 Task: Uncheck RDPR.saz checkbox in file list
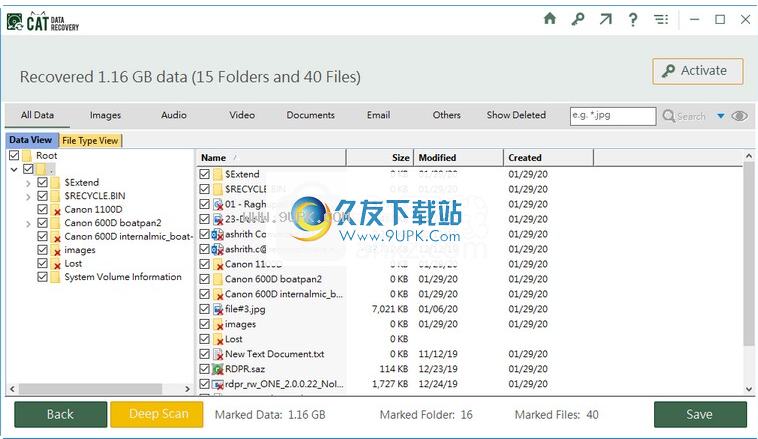pos(204,369)
